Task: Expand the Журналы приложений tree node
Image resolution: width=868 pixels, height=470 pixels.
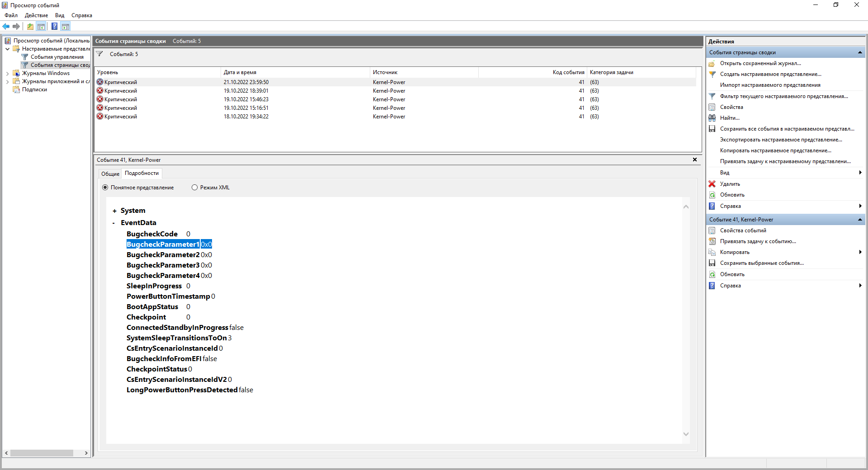Action: pyautogui.click(x=8, y=81)
